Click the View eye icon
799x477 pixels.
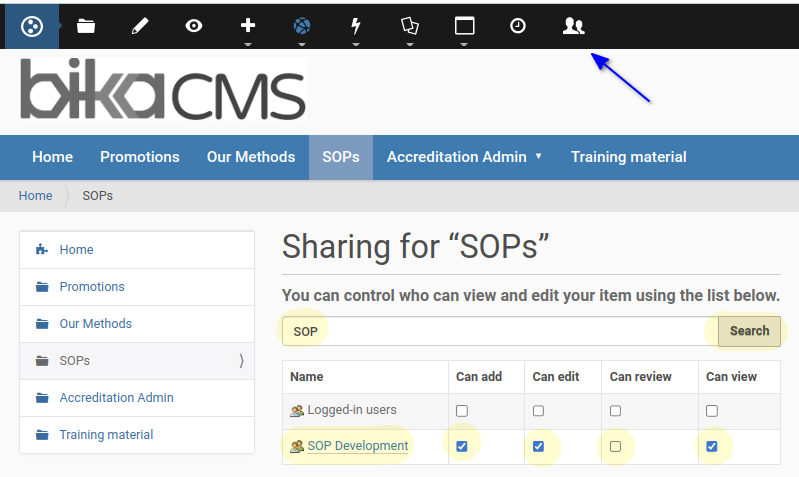tap(194, 26)
